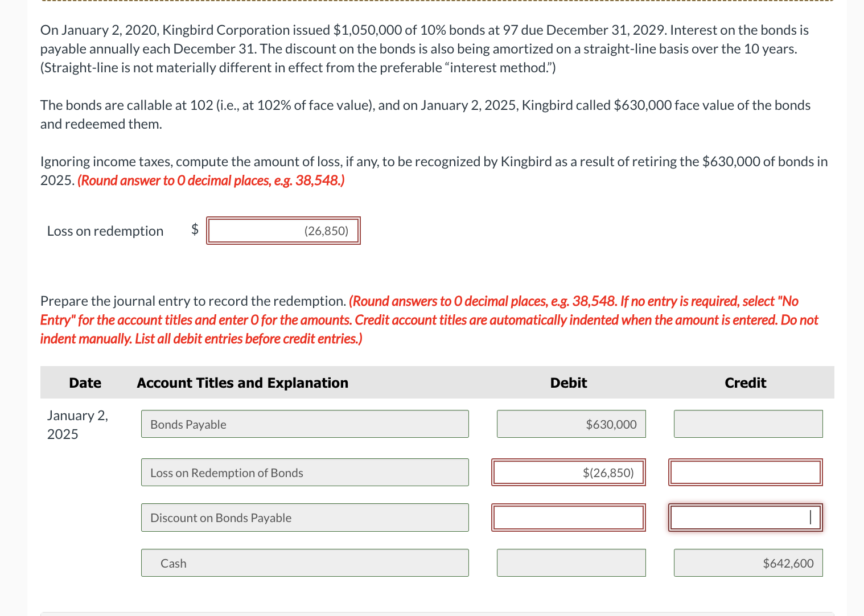Click the empty credit field beside Loss on Redemption
Screen dimensions: 864x616
(745, 472)
